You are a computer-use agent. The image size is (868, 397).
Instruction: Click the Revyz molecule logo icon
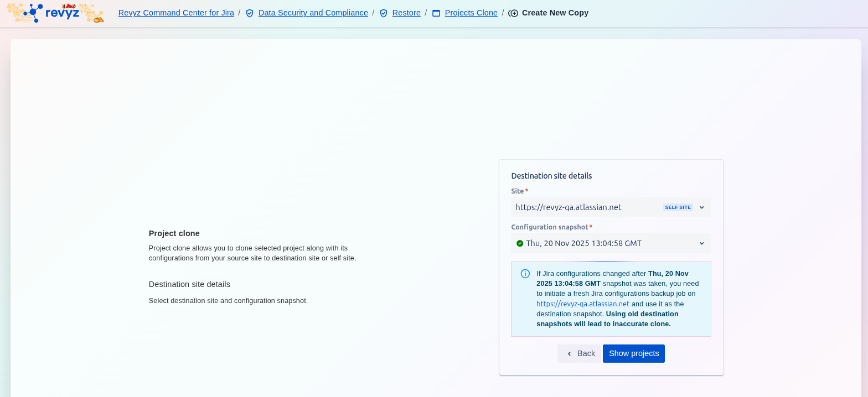click(x=33, y=12)
